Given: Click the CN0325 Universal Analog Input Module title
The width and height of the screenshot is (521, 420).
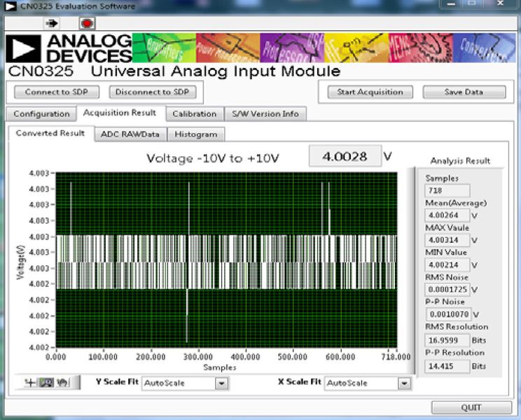Looking at the screenshot, I should [174, 71].
